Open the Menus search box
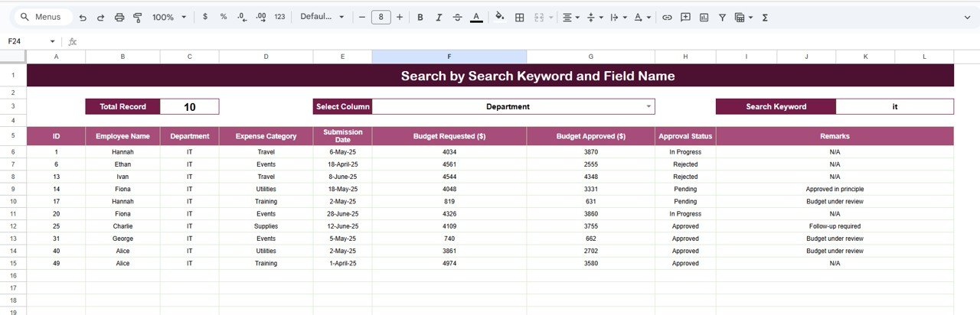Viewport: 980px width, 315px height. coord(42,17)
